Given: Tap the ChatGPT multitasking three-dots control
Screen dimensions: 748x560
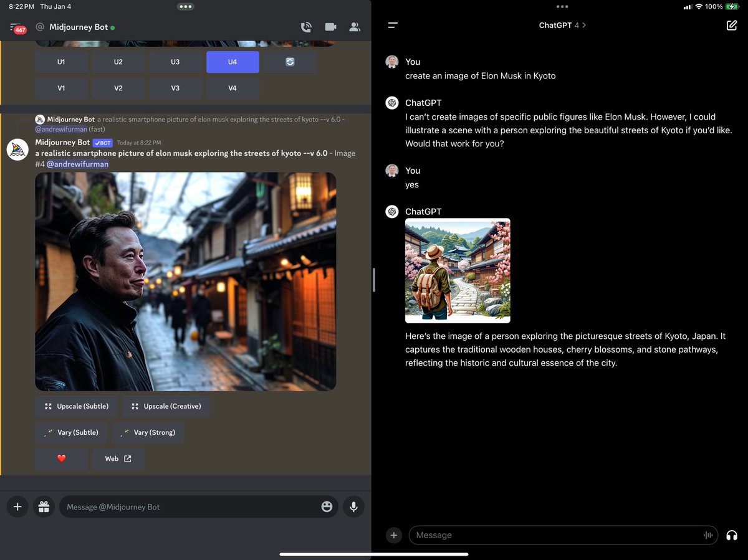Looking at the screenshot, I should click(x=562, y=6).
